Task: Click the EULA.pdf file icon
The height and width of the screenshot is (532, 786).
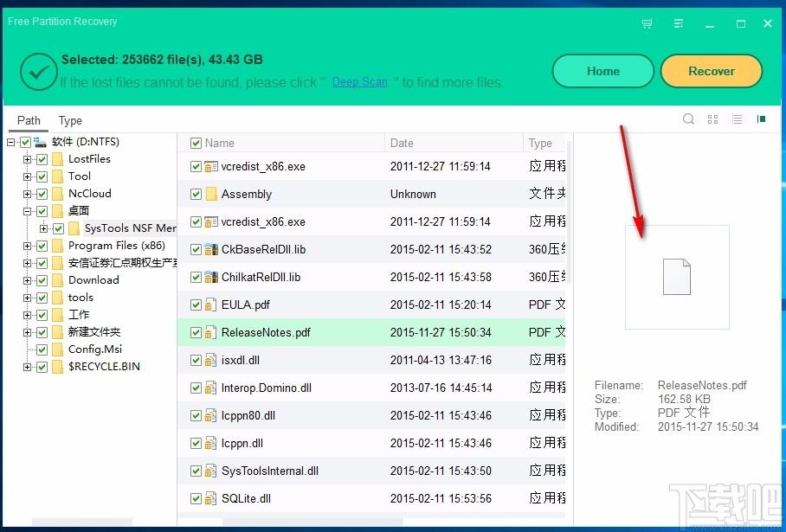Action: [x=210, y=304]
